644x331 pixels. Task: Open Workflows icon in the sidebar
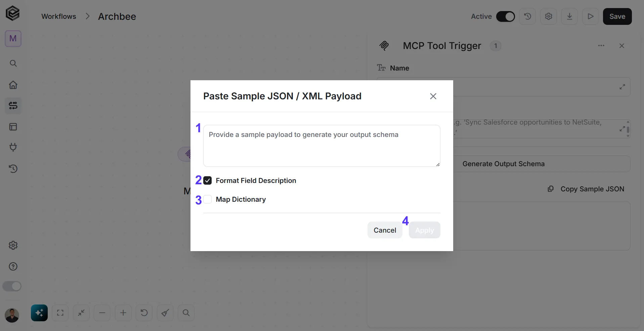pyautogui.click(x=13, y=106)
